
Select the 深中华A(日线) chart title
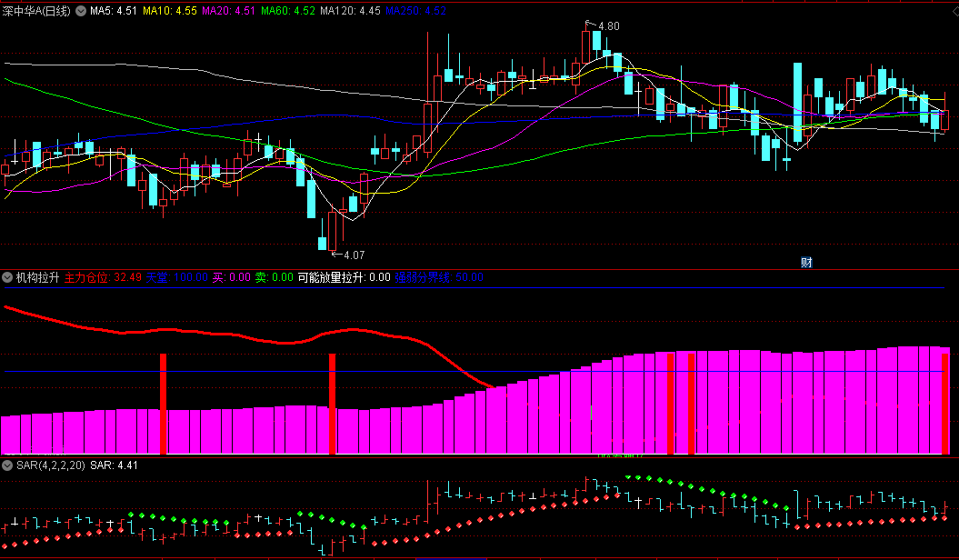pos(36,11)
